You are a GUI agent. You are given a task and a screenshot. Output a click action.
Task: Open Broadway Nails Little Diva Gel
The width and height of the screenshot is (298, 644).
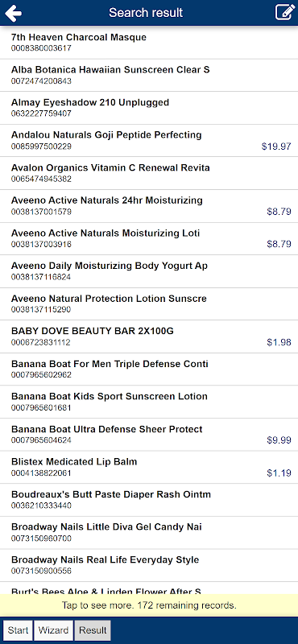click(149, 532)
